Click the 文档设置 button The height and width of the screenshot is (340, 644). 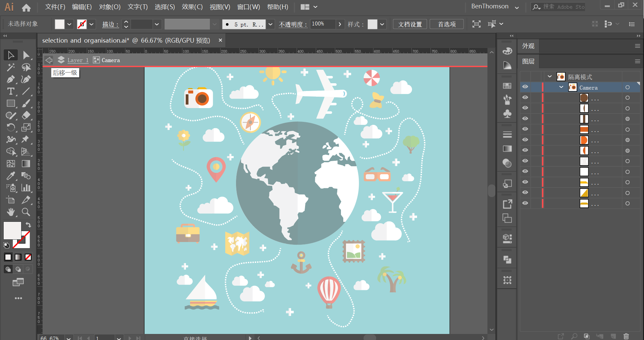410,24
